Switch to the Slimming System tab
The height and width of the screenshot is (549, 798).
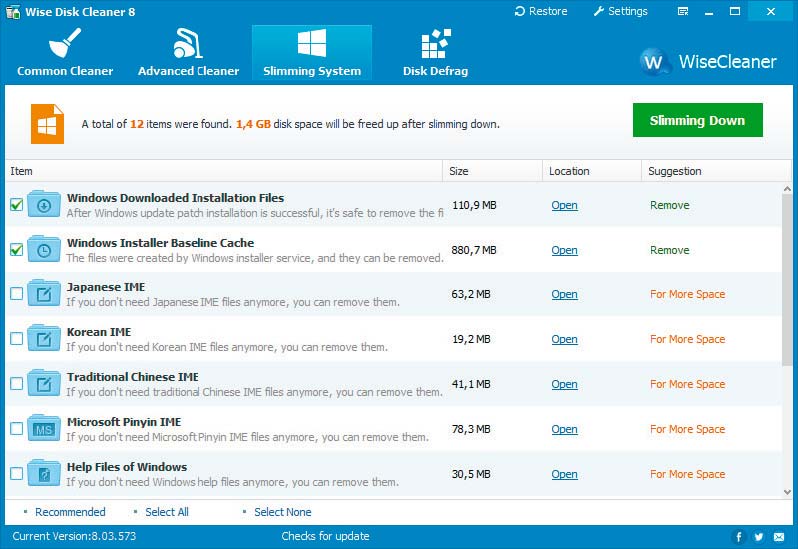312,52
